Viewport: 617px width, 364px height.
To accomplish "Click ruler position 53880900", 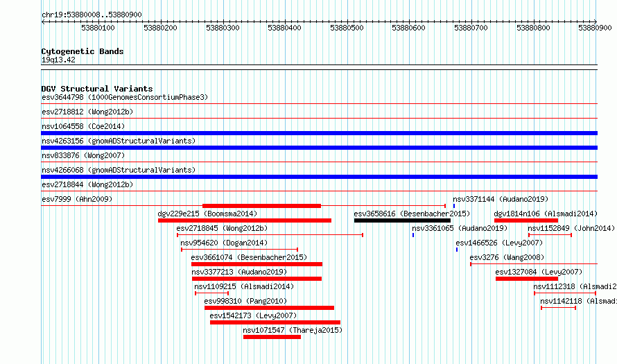I will (x=595, y=28).
